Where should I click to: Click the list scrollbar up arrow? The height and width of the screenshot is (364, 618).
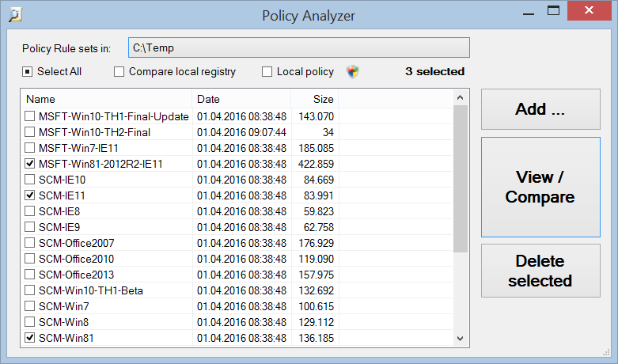coord(460,97)
